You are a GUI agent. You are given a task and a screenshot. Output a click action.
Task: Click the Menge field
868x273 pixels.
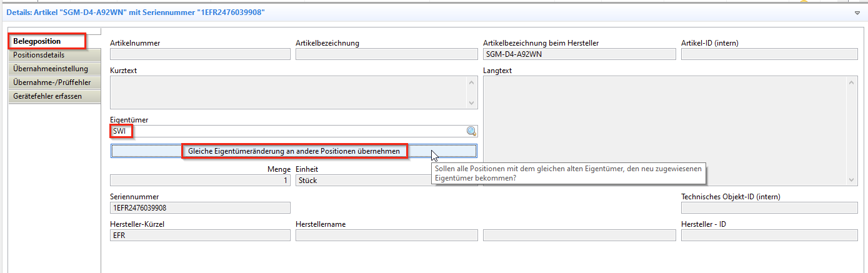200,180
